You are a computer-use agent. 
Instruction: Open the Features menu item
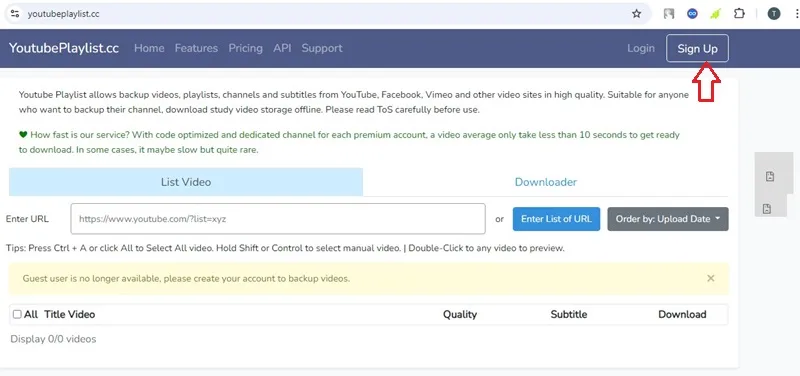[x=196, y=48]
